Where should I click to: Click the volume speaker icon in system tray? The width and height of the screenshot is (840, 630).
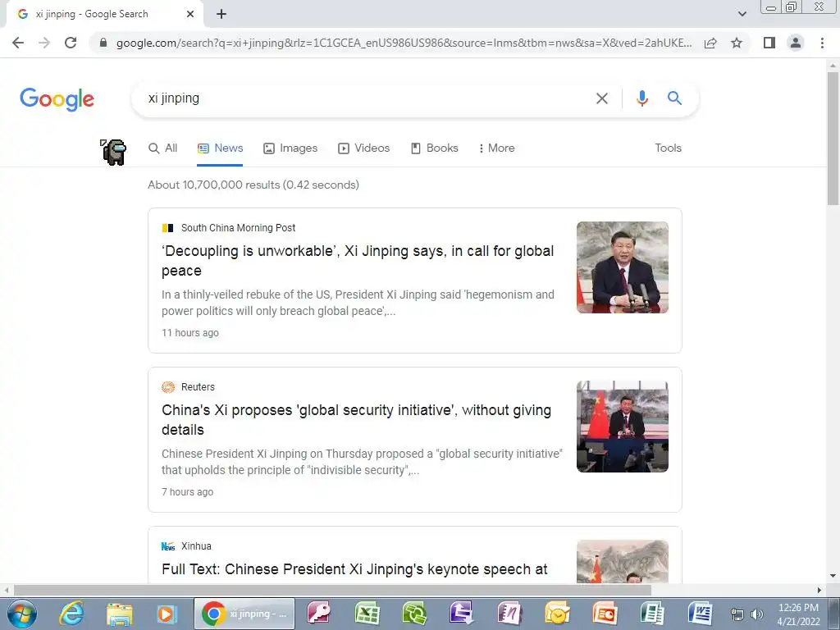coord(756,614)
